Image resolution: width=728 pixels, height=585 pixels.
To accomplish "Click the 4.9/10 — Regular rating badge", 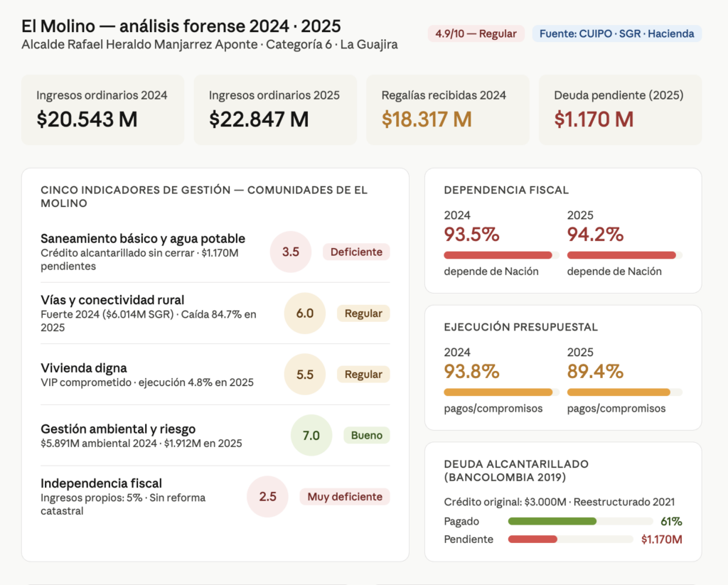I will point(476,33).
